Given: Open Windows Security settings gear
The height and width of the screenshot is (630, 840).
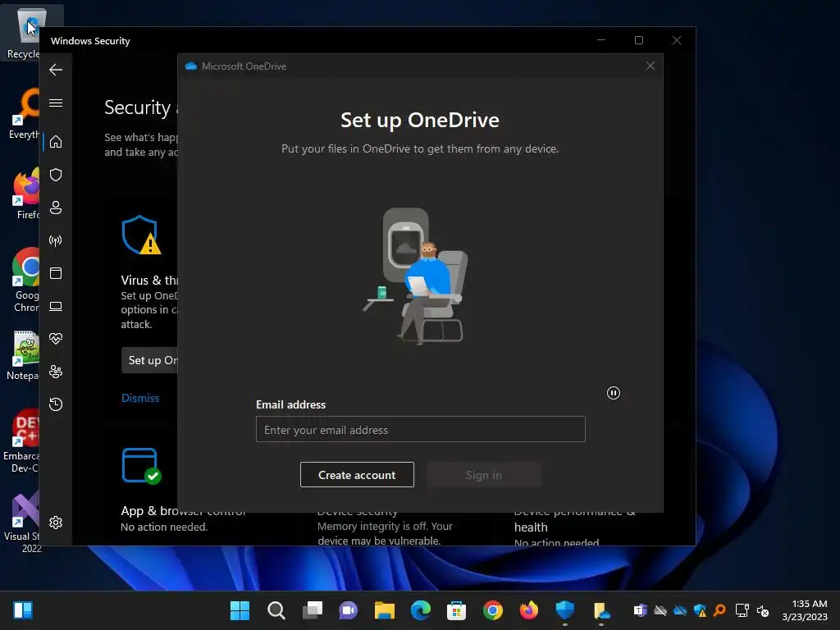Looking at the screenshot, I should [56, 523].
